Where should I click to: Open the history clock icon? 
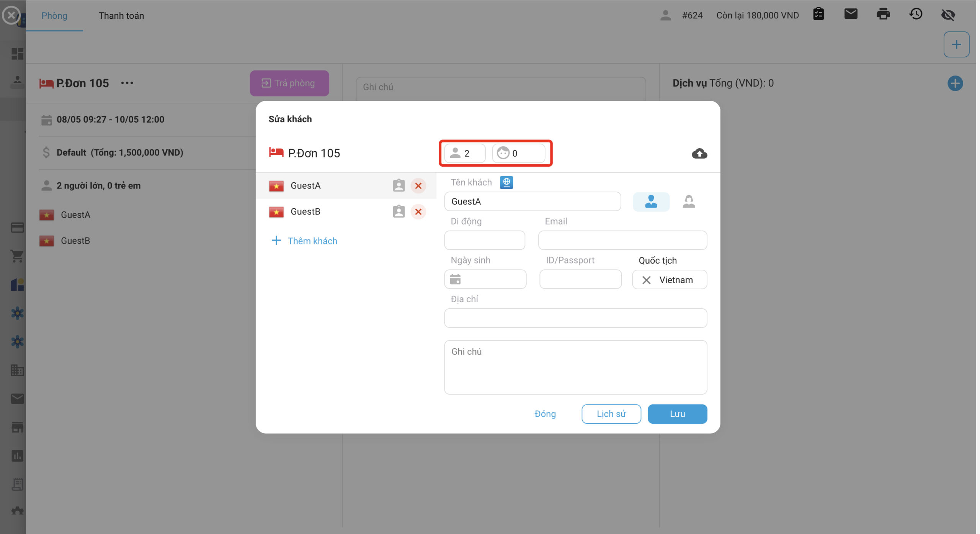pyautogui.click(x=915, y=15)
